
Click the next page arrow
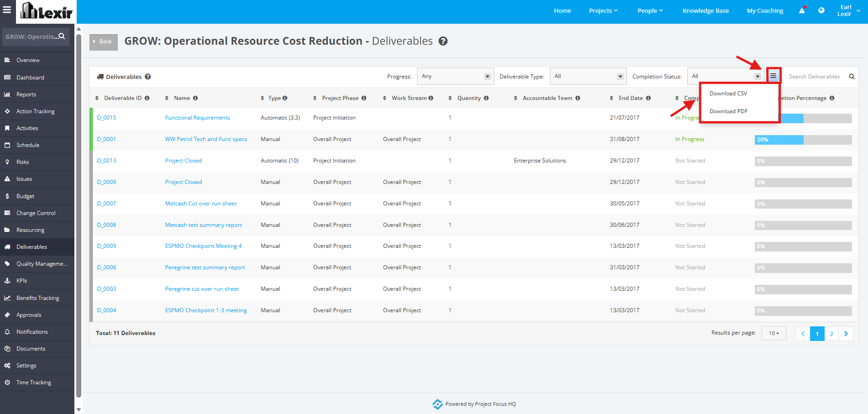846,334
